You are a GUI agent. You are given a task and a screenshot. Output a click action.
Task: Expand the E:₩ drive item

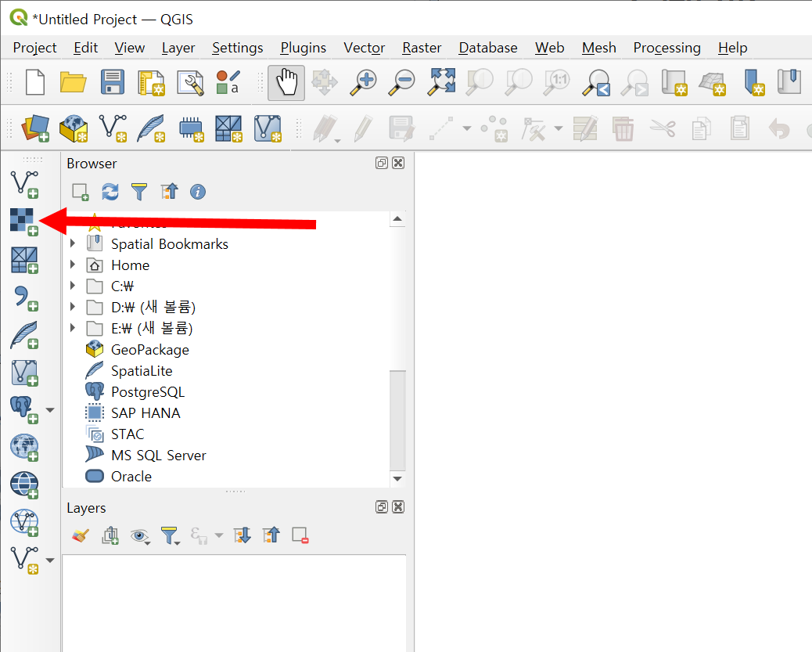pyautogui.click(x=73, y=327)
